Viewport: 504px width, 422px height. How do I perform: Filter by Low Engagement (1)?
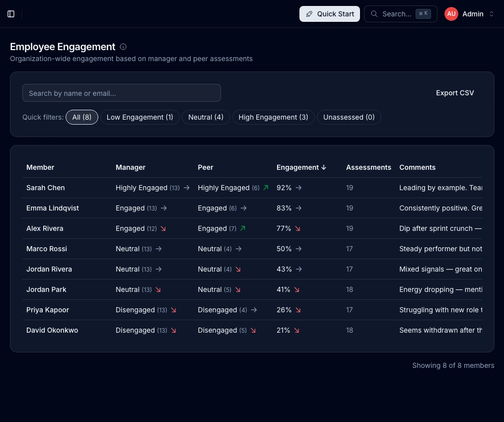140,117
